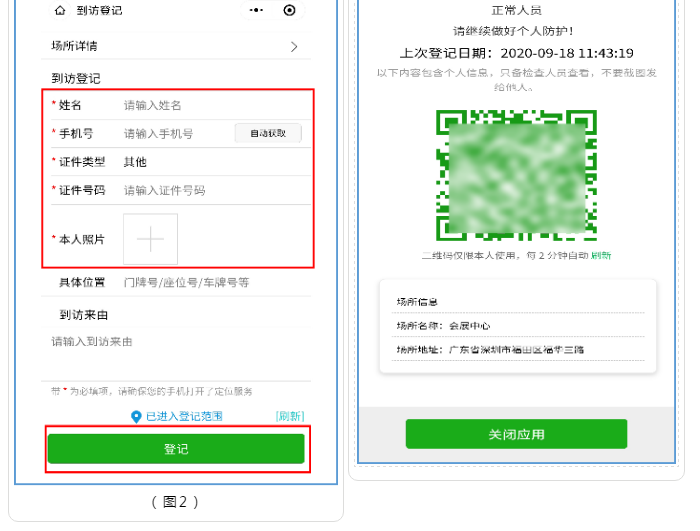Tap the home icon beside 到访登记

coord(60,10)
